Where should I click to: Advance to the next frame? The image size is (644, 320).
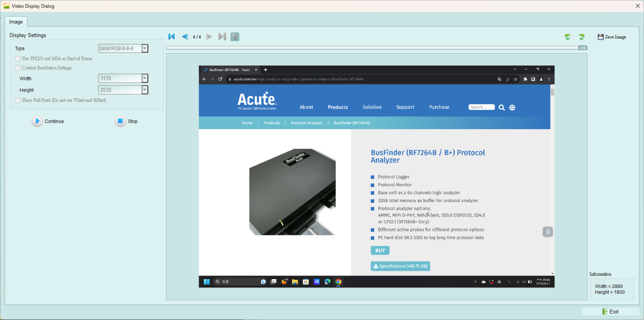point(209,37)
